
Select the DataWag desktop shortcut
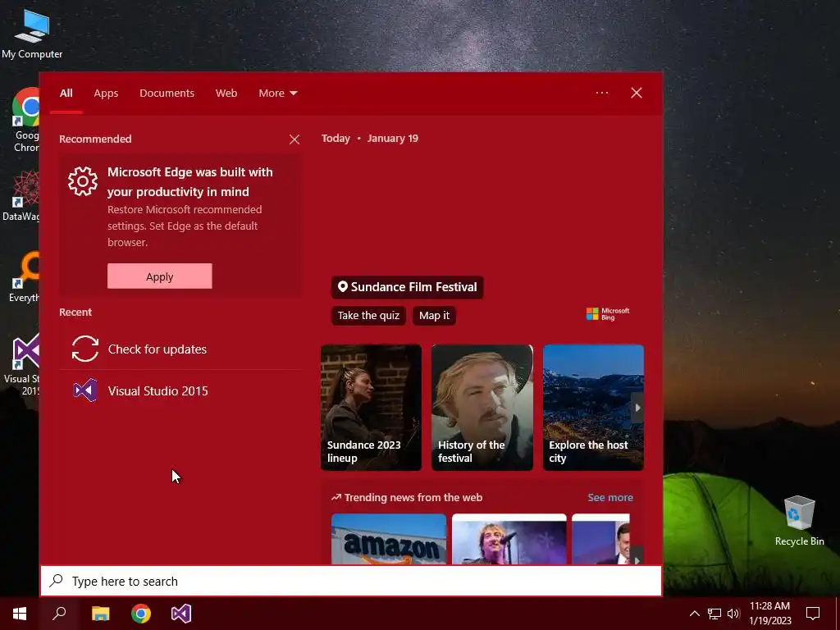coord(21,196)
